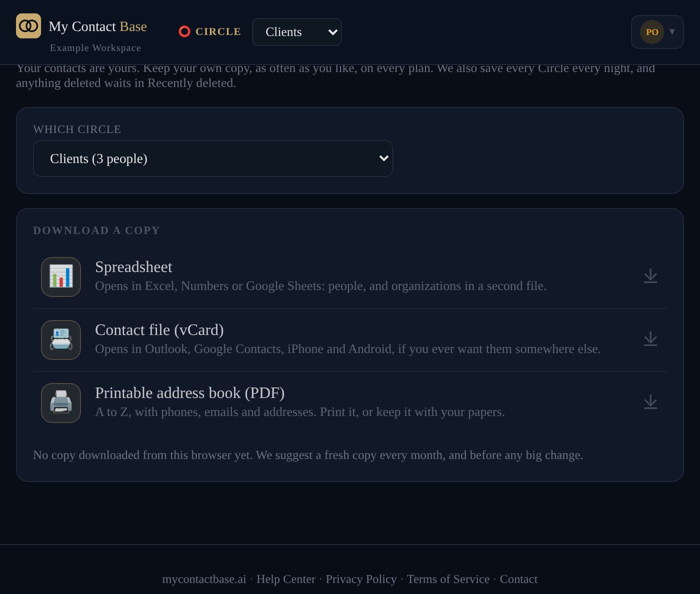Open the Which Circle dropdown
The height and width of the screenshot is (594, 700).
click(x=213, y=158)
